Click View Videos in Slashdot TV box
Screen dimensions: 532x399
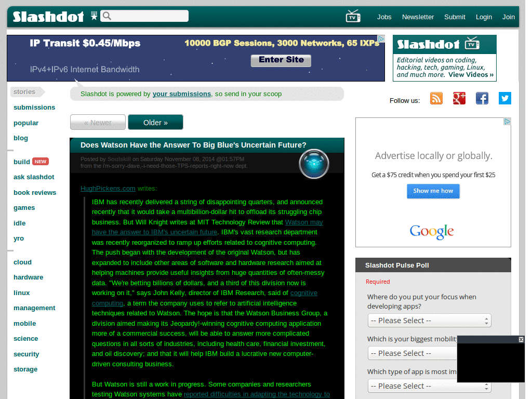[471, 75]
